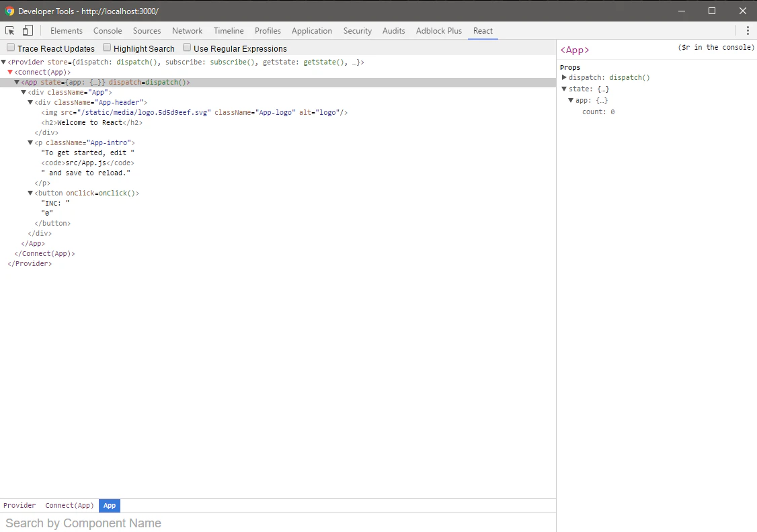
Task: Open the Audits tab
Action: coord(393,31)
